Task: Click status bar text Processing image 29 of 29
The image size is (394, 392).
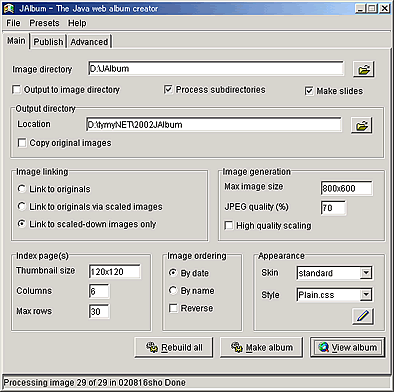Action: (x=94, y=382)
